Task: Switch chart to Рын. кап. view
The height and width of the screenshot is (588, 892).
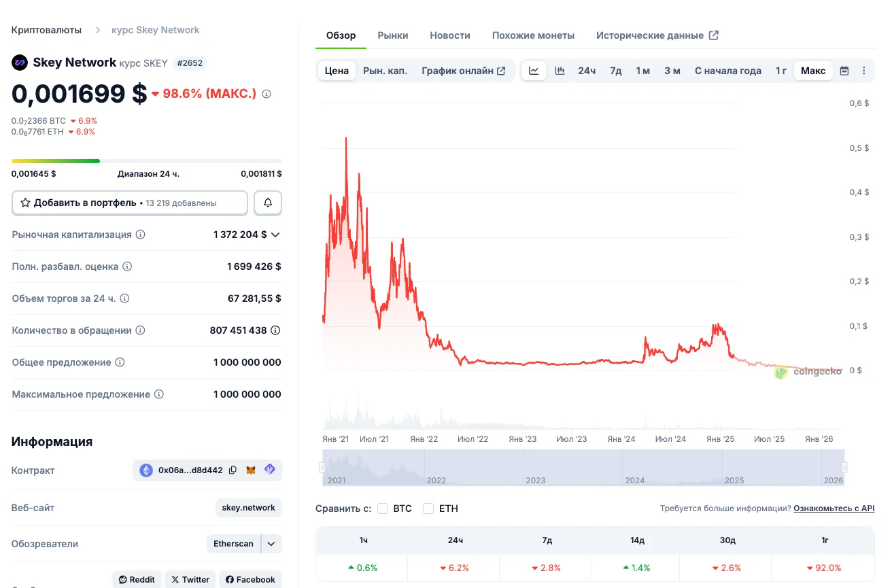Action: point(385,71)
